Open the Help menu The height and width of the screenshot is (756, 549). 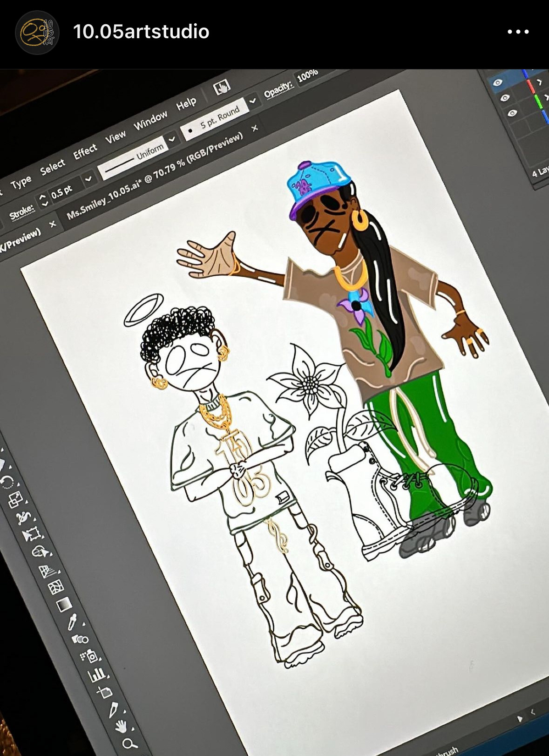tap(186, 104)
